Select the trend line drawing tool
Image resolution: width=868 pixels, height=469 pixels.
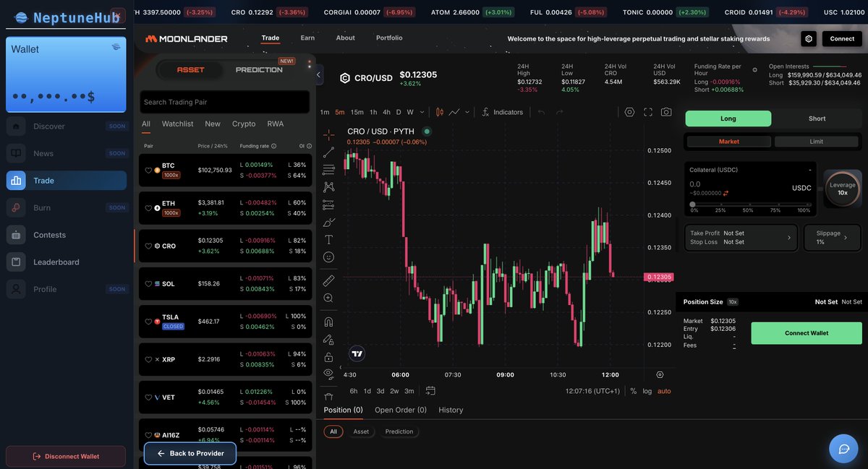coord(328,152)
